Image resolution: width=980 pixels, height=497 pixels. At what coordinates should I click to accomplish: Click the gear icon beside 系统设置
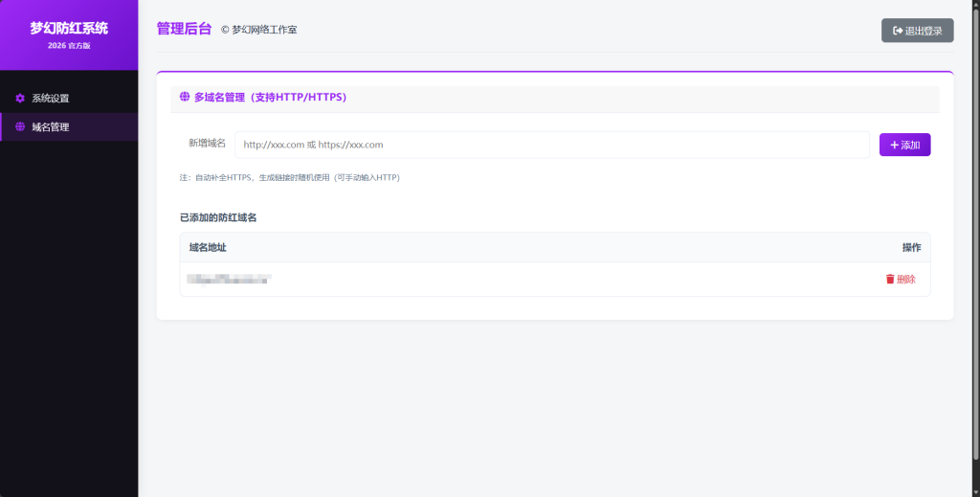[20, 98]
